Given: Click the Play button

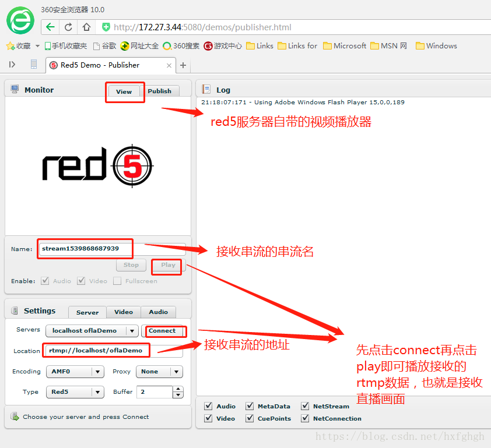Looking at the screenshot, I should tap(168, 265).
